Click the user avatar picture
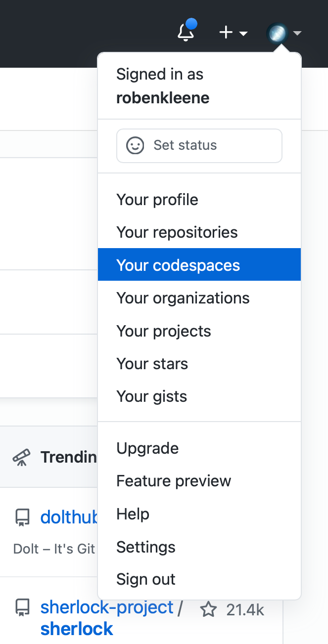 [x=277, y=34]
